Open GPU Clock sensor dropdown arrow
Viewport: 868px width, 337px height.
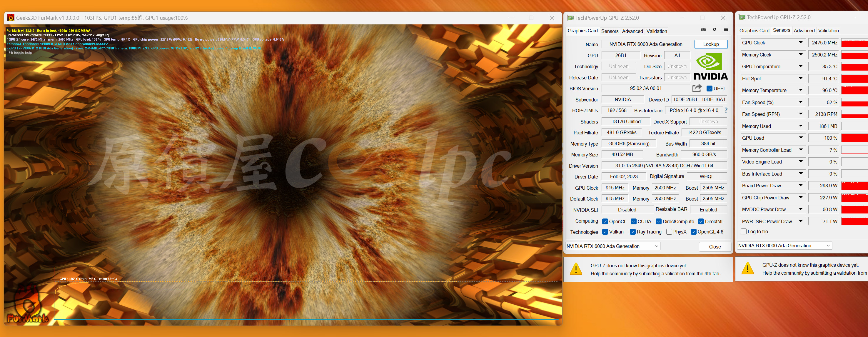click(801, 42)
